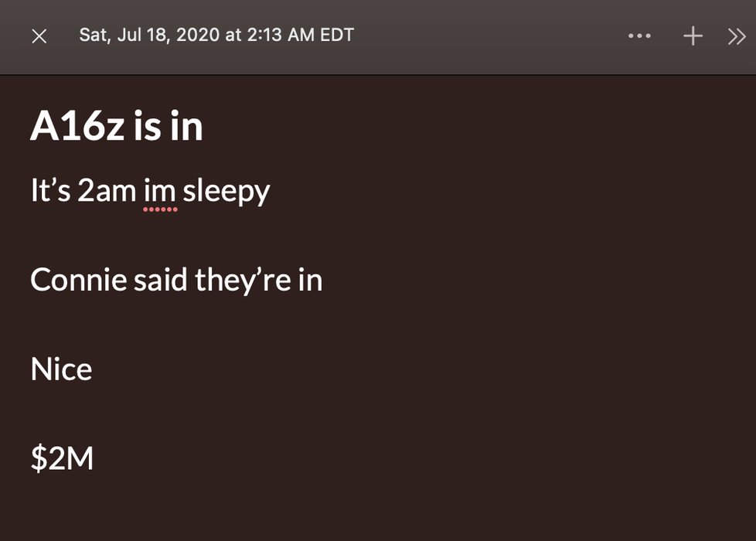
Task: Click the misspelled word 'im'
Action: click(159, 191)
